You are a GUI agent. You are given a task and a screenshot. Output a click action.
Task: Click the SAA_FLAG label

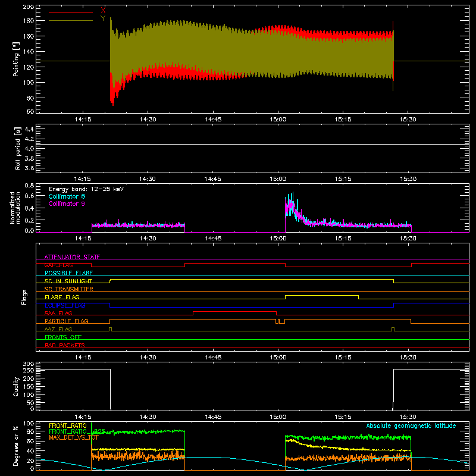58,313
